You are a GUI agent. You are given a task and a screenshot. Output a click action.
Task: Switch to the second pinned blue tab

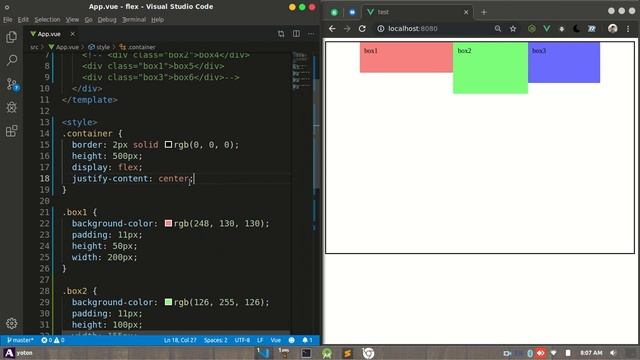[352, 12]
